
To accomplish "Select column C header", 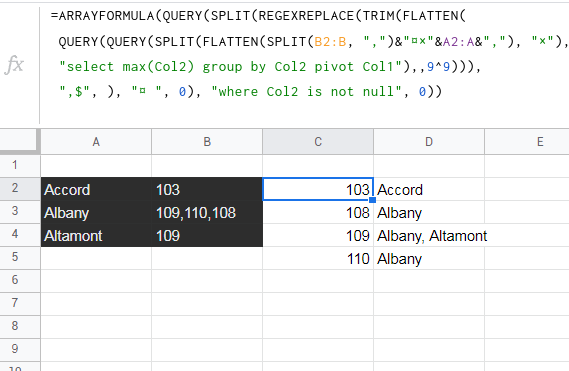I will tap(318, 142).
